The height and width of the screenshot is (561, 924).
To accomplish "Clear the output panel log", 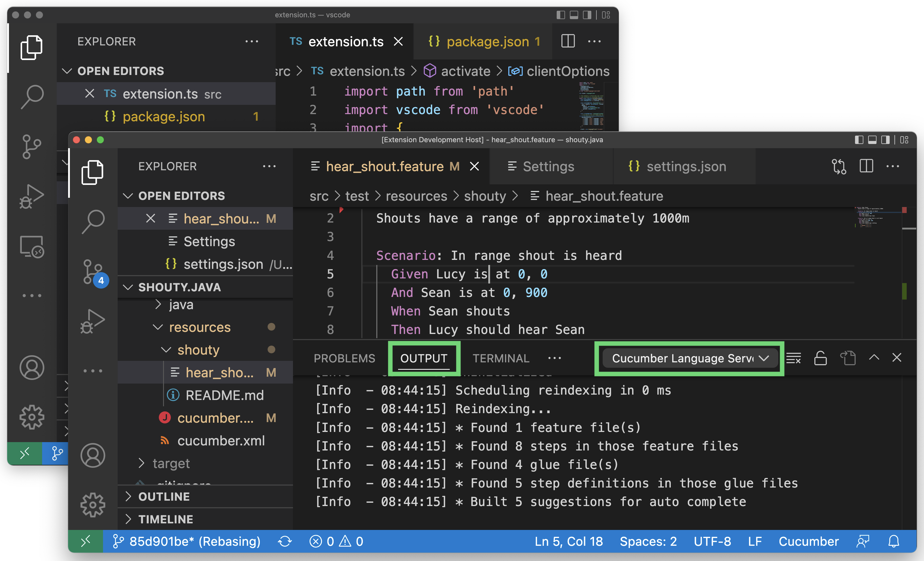I will point(793,358).
